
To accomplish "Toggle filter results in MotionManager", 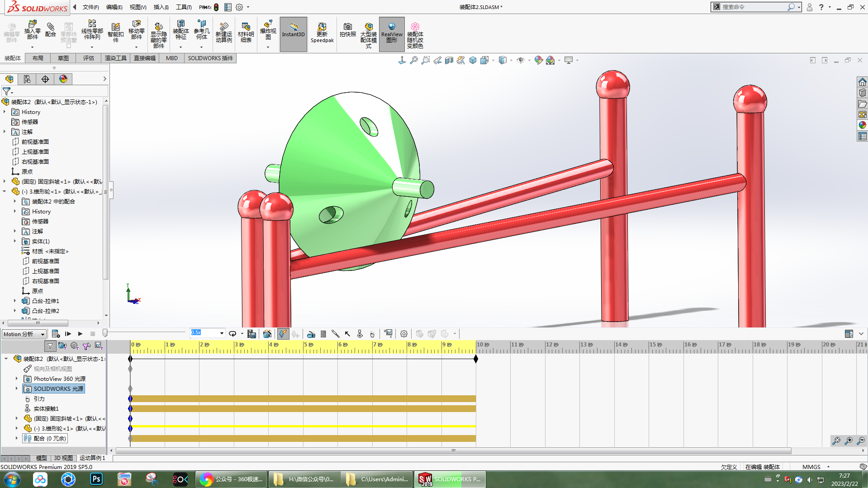I will click(99, 346).
